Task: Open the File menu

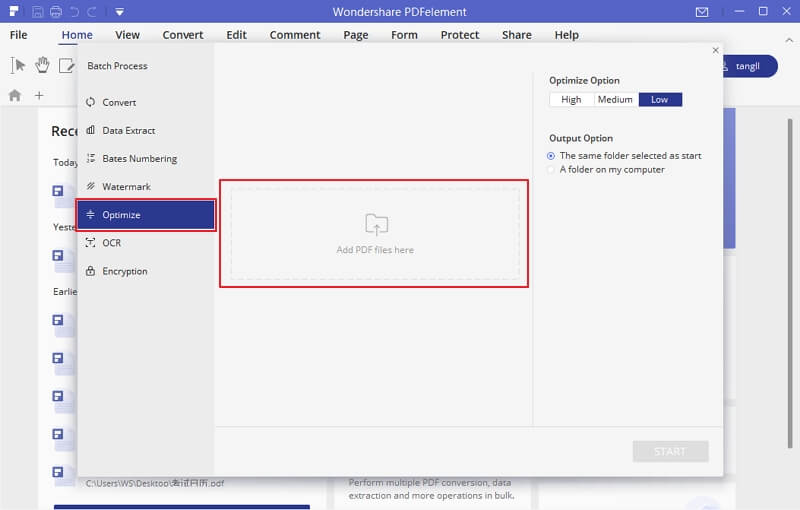Action: click(x=19, y=35)
